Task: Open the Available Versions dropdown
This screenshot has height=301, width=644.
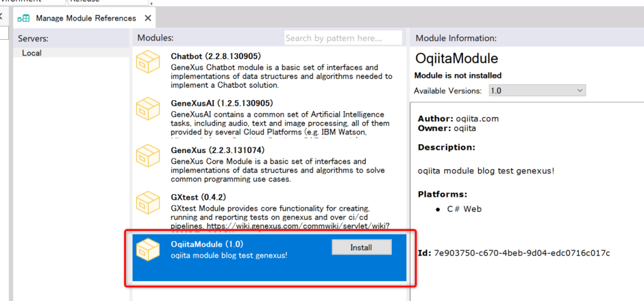Action: coord(538,91)
